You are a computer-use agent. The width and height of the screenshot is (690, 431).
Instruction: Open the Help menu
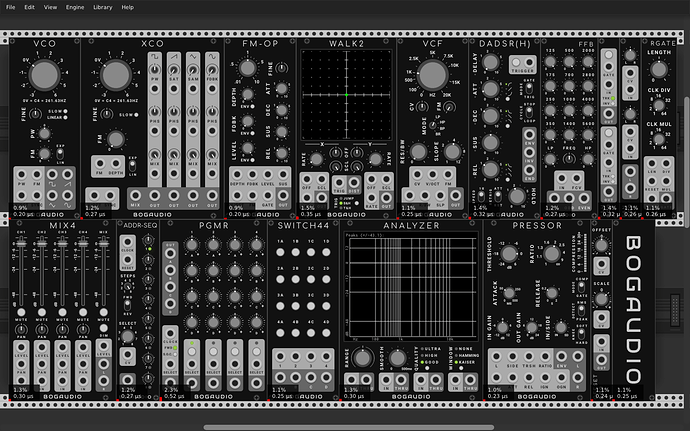pos(128,7)
